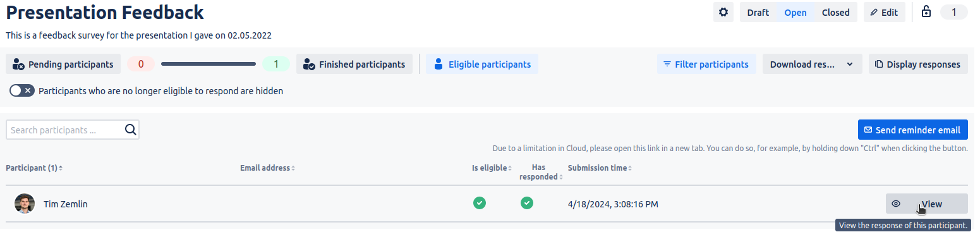Screen dimensions: 980x232
Task: Toggle Filter participants panel
Action: 706,64
